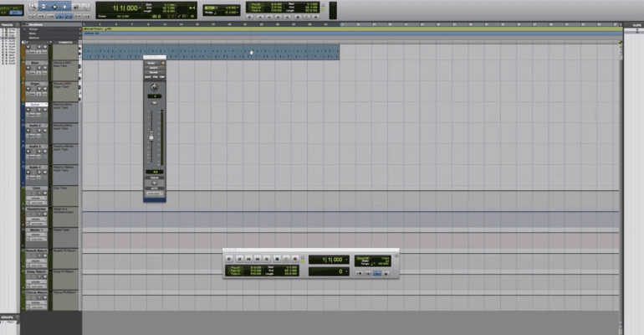Open the Delay Return volume view selector
Screen dimensions: 644x335
coord(36,281)
